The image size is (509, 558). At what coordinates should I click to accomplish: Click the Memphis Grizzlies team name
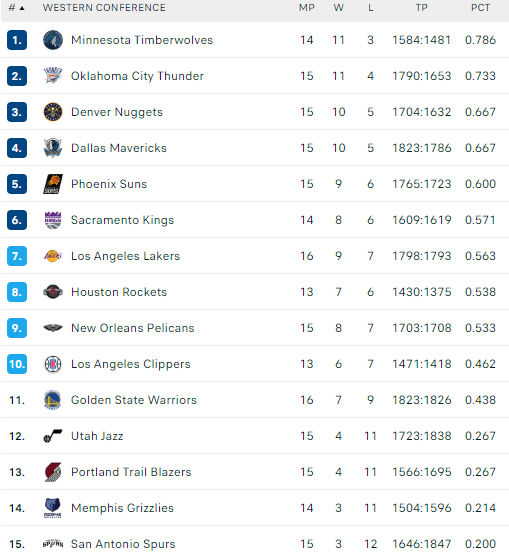(x=122, y=508)
